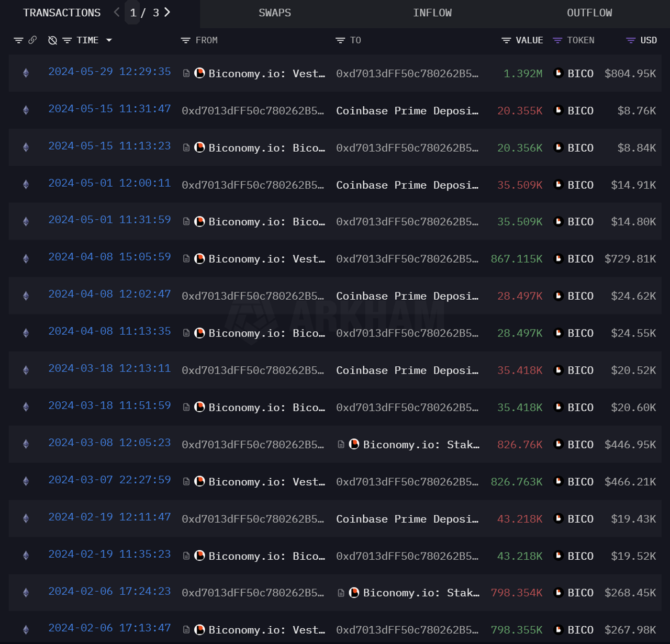This screenshot has height=644, width=670.
Task: Go to previous transactions page
Action: 117,13
